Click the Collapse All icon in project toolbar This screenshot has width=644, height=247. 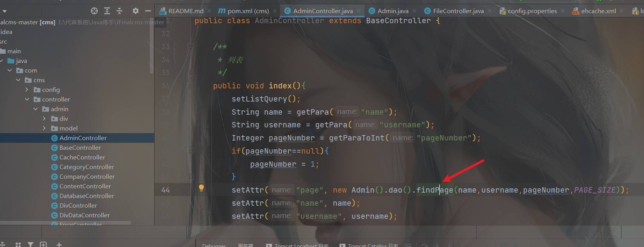click(119, 11)
